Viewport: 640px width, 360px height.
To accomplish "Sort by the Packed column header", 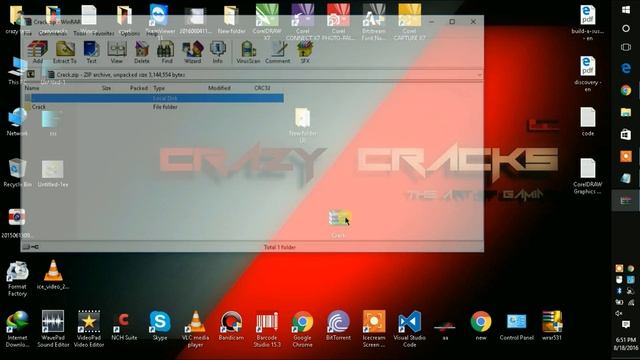I will coord(139,88).
